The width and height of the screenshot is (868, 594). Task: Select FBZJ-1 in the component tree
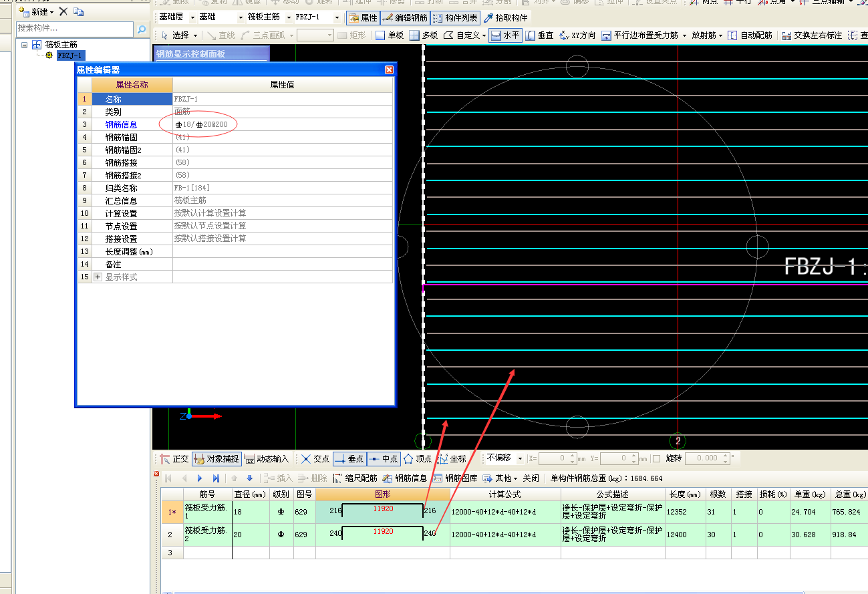click(x=71, y=55)
